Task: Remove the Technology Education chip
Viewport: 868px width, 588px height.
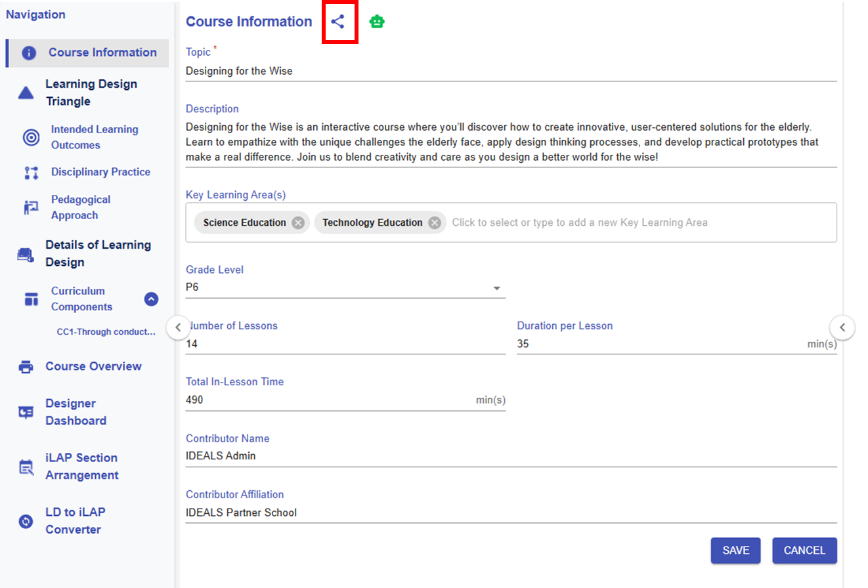Action: pos(434,222)
